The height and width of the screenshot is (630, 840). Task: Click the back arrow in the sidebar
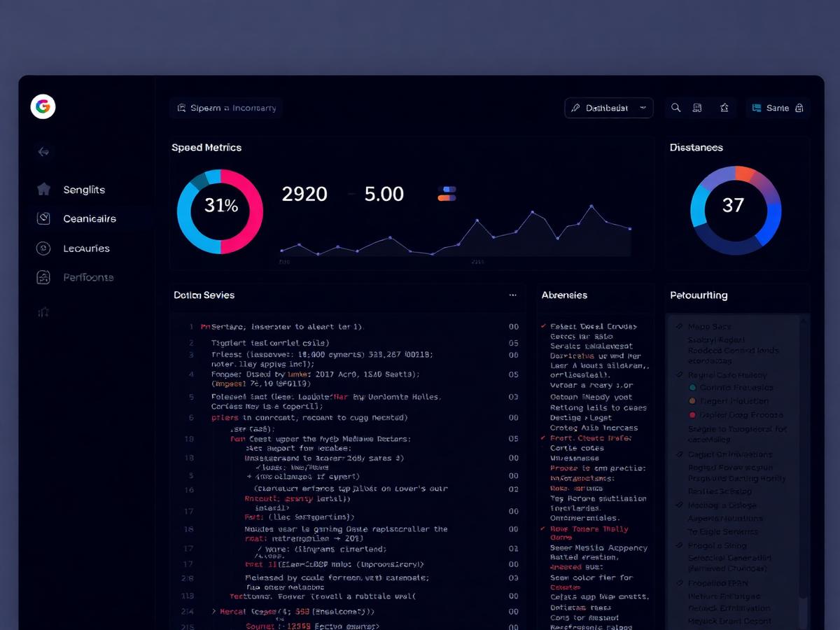point(43,151)
